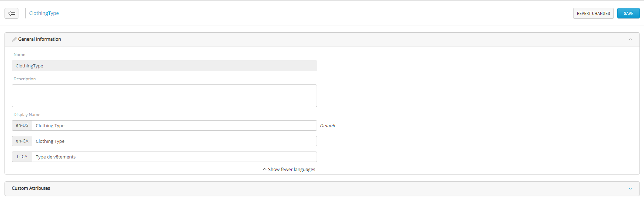644x204 pixels.
Task: Click the back arrow navigation icon
Action: click(x=11, y=13)
